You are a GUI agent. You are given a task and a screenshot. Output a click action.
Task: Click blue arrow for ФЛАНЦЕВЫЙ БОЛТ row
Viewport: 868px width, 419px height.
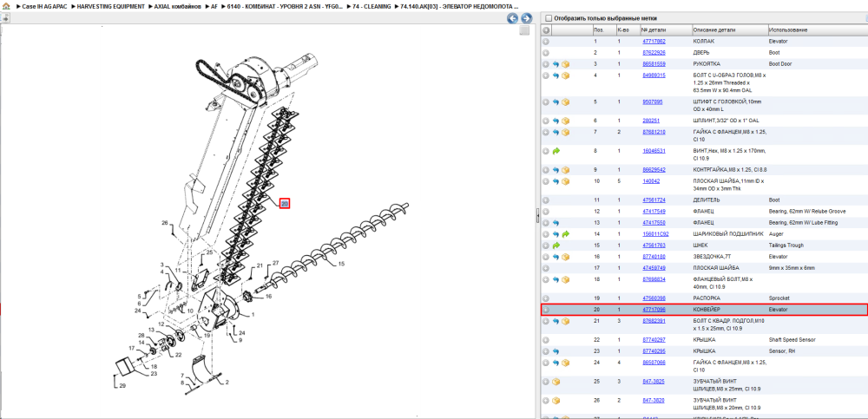(x=556, y=279)
